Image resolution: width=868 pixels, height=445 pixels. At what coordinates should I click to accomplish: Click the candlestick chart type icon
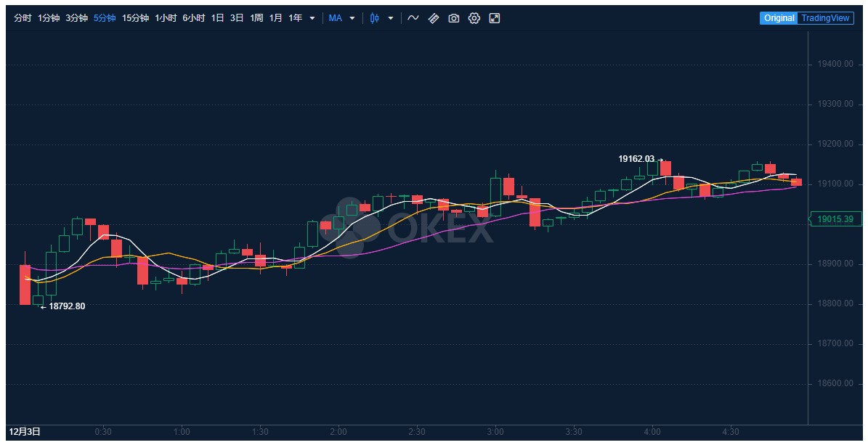[375, 18]
